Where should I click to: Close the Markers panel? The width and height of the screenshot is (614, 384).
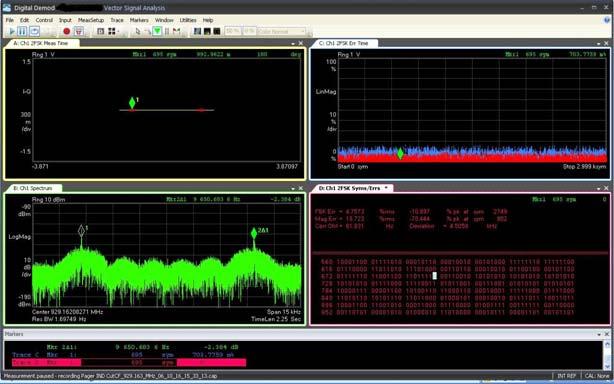[x=607, y=334]
